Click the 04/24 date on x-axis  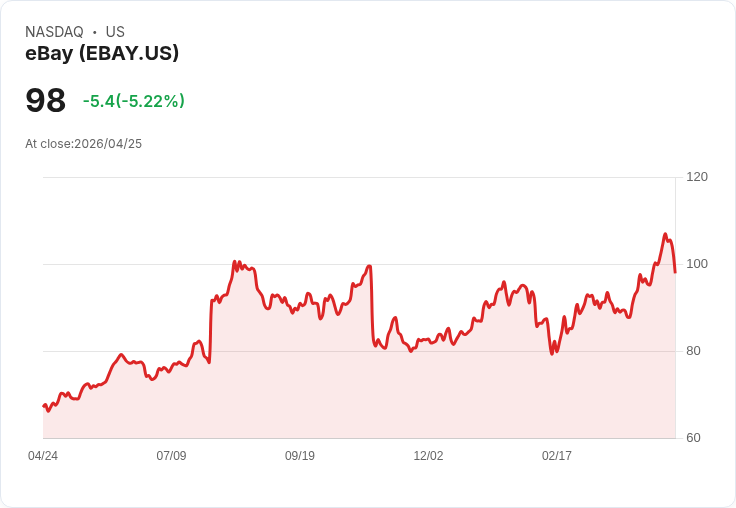[x=43, y=456]
